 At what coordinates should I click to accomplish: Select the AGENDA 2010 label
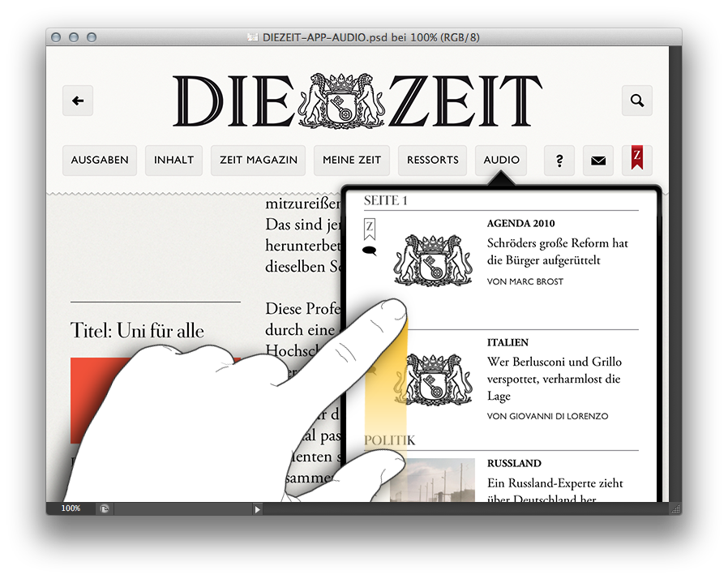click(520, 223)
